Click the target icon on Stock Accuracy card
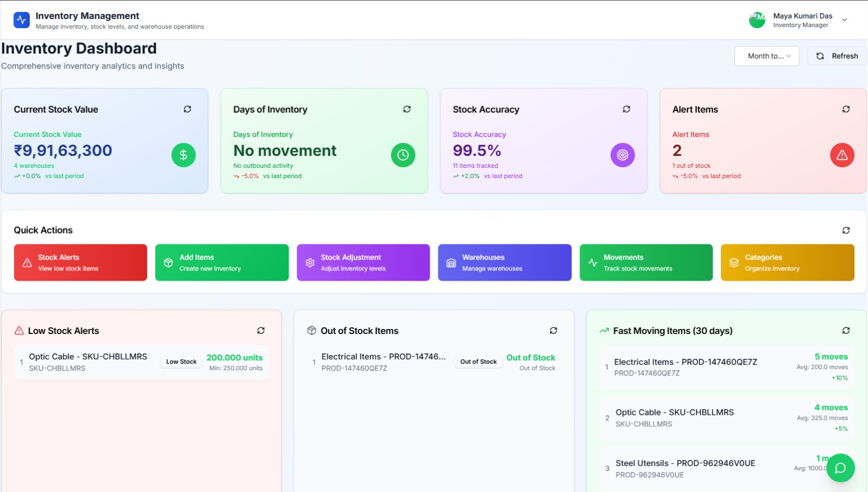Screen dimensions: 868x492 [x=623, y=155]
